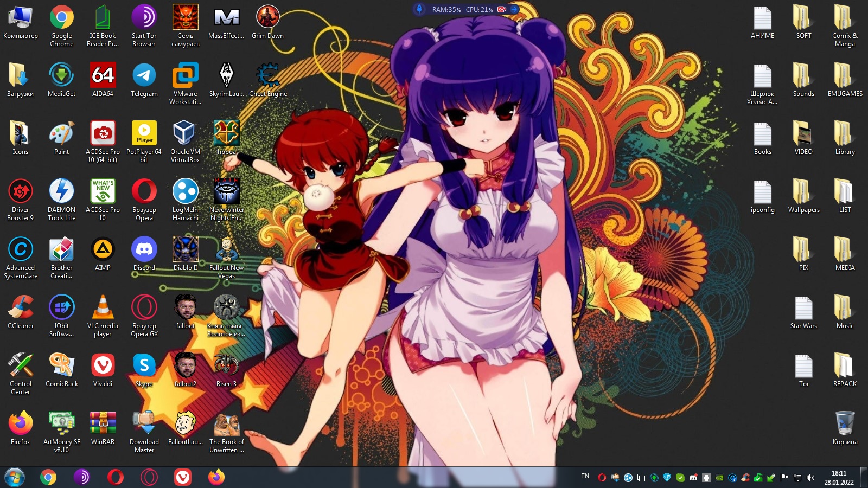Click the Discord tray icon

693,478
